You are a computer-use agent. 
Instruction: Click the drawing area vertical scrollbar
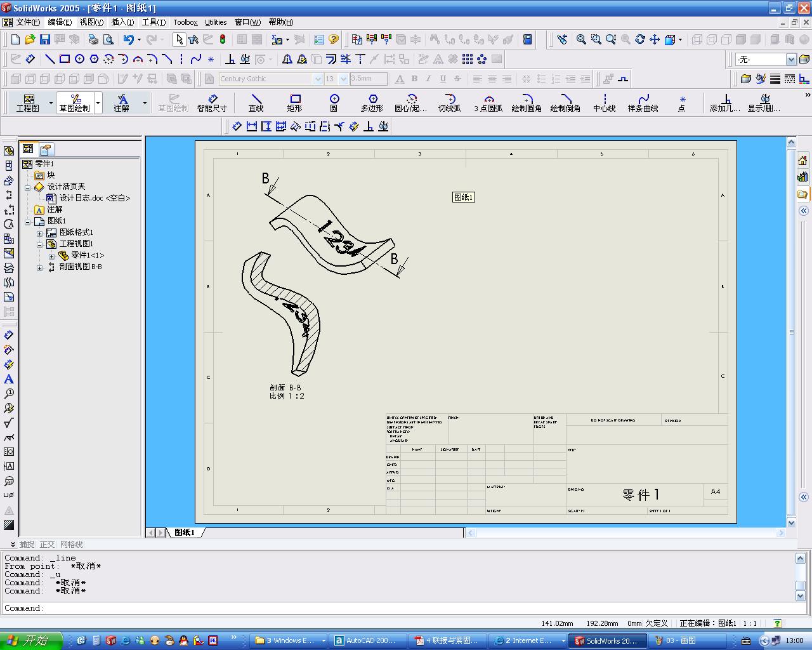[x=791, y=332]
